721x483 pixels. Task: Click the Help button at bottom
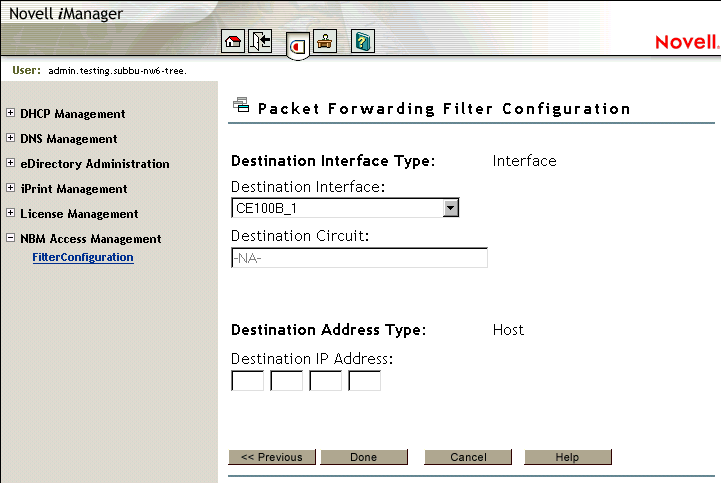click(567, 457)
